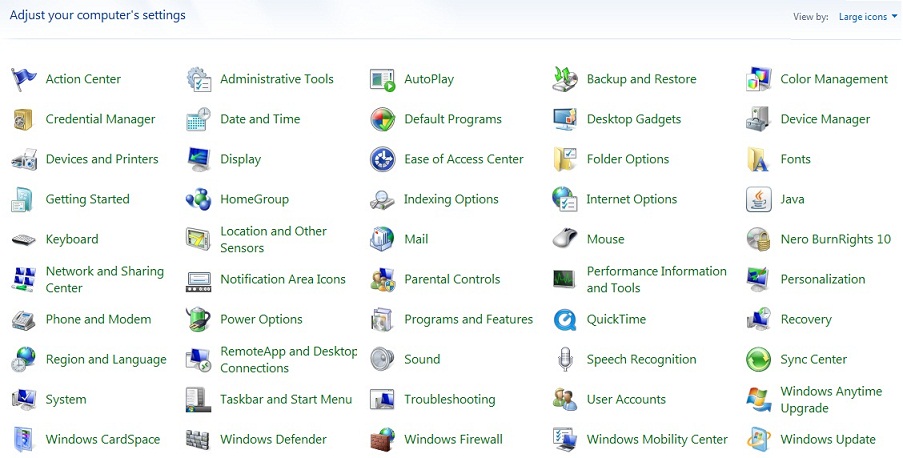903x458 pixels.
Task: Open the Fonts folder icon
Action: [758, 160]
